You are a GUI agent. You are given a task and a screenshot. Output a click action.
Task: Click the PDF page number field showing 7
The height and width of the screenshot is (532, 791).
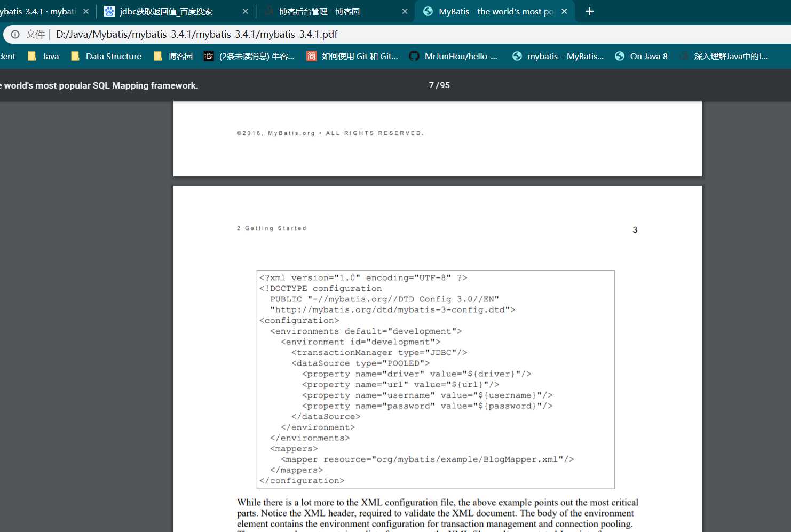coord(431,85)
